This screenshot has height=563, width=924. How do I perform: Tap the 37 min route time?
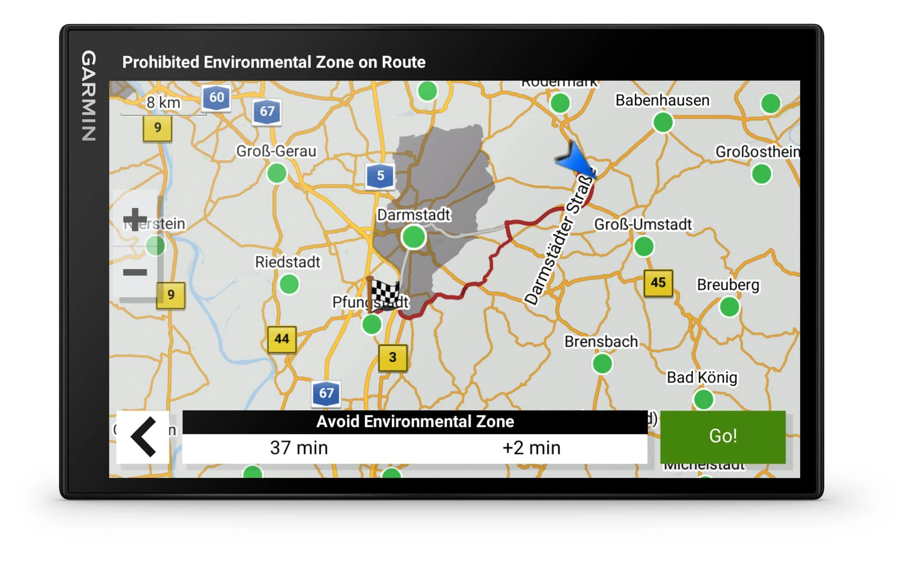(299, 448)
